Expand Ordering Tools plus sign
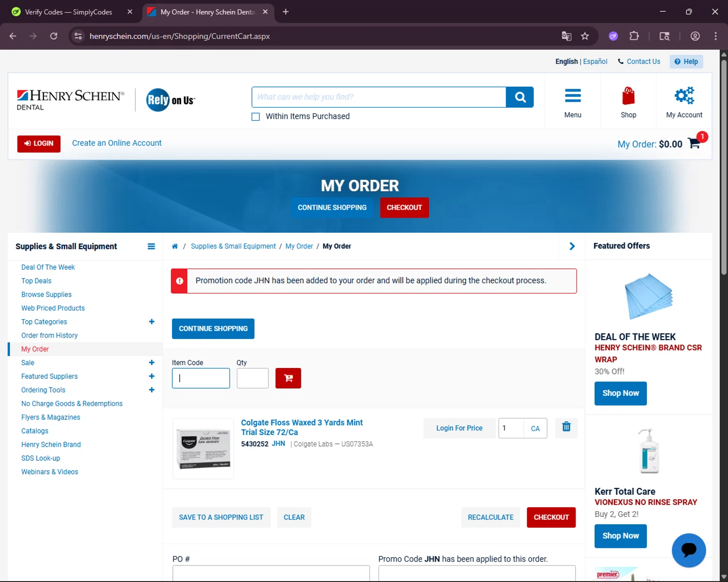The image size is (728, 582). click(151, 390)
